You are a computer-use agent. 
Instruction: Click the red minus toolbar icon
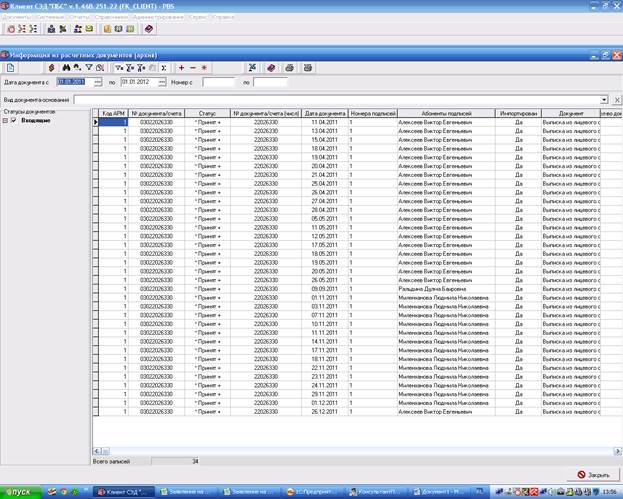pyautogui.click(x=193, y=68)
